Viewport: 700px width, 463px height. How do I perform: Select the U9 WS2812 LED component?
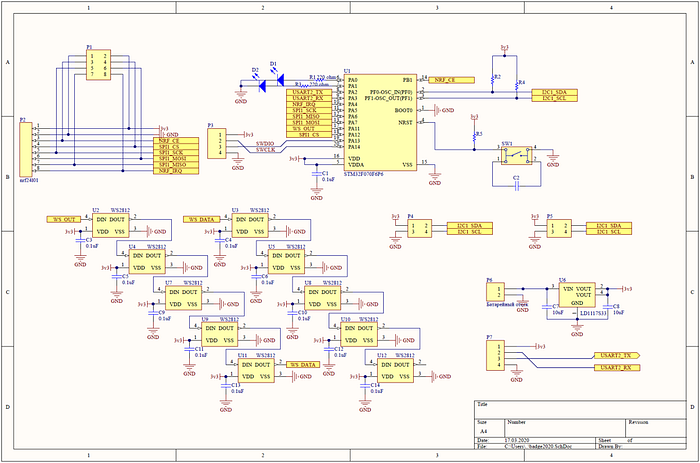[220, 334]
